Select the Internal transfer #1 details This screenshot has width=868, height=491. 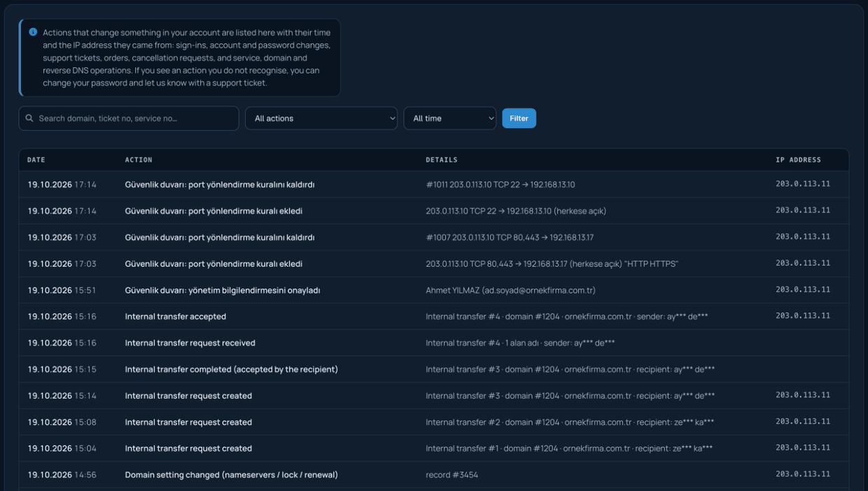(569, 448)
